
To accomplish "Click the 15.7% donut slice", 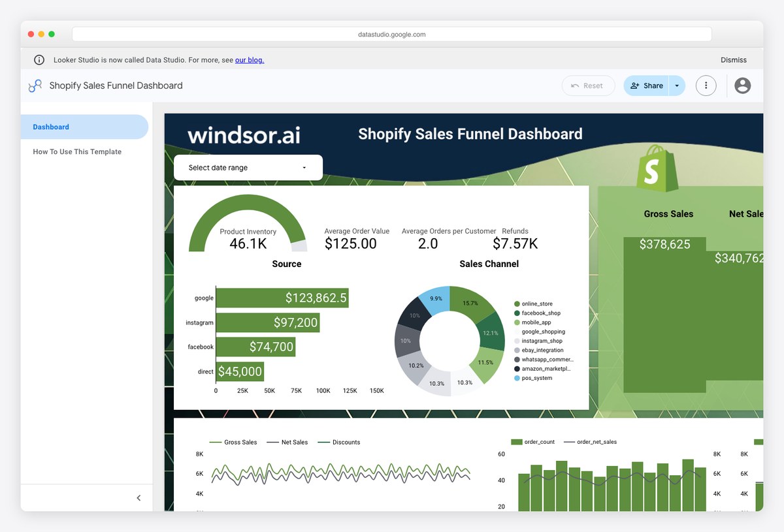I will [471, 304].
